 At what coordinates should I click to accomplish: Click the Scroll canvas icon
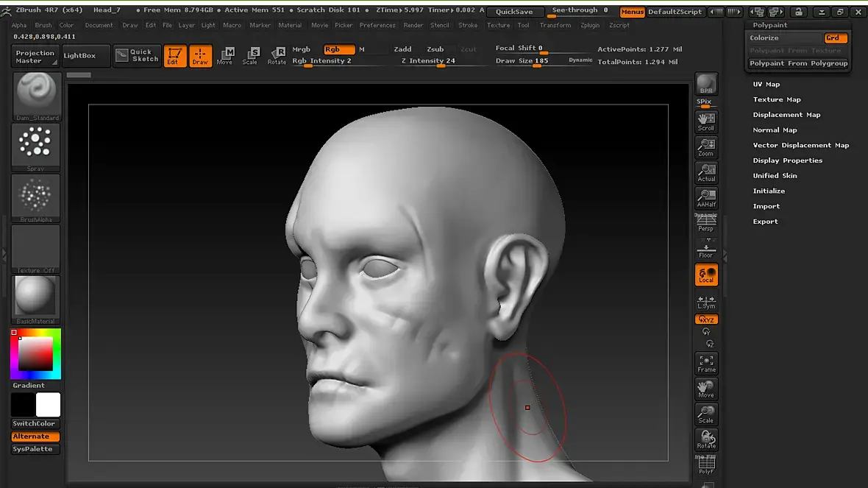tap(706, 122)
